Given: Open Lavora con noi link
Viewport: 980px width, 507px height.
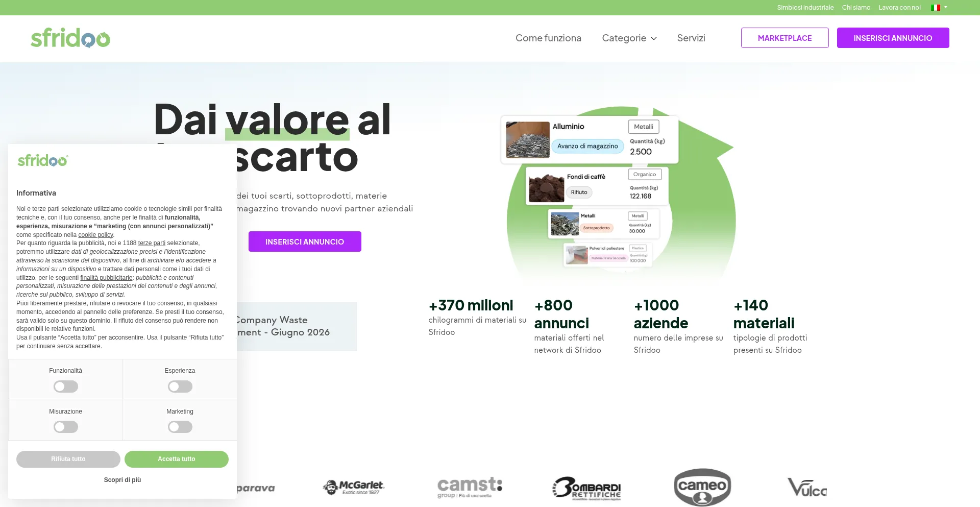Looking at the screenshot, I should [x=899, y=8].
